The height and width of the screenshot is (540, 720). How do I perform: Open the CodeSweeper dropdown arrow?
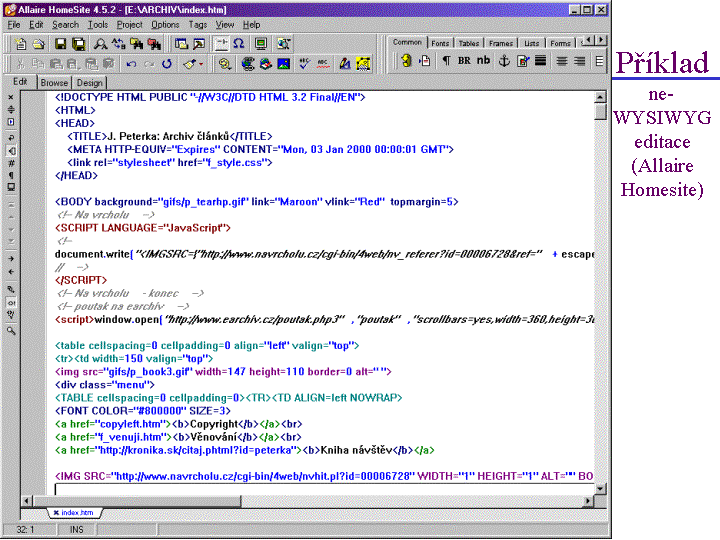(201, 64)
